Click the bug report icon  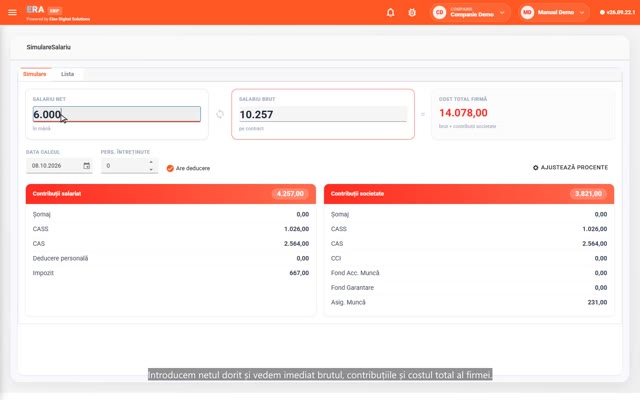412,12
